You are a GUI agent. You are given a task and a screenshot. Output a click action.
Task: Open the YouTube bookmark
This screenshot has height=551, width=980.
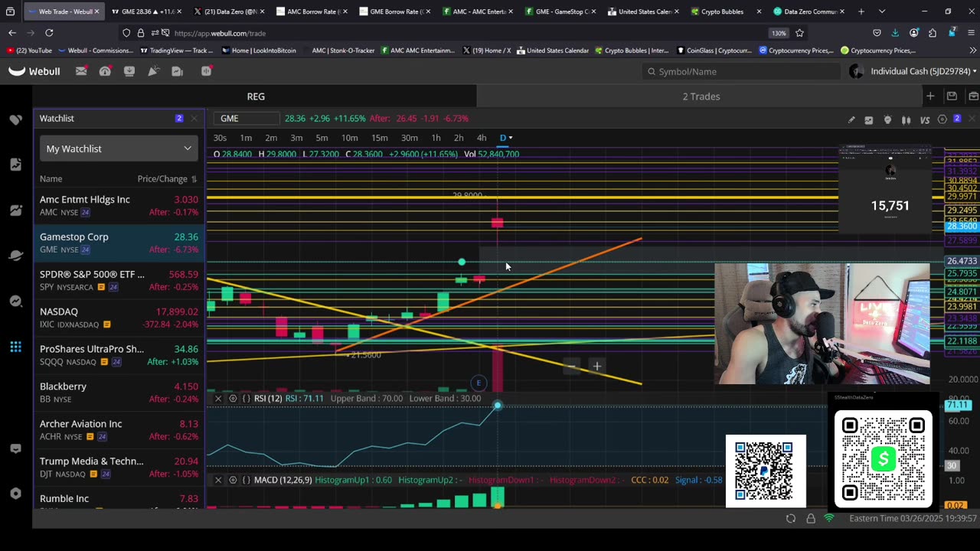(29, 51)
